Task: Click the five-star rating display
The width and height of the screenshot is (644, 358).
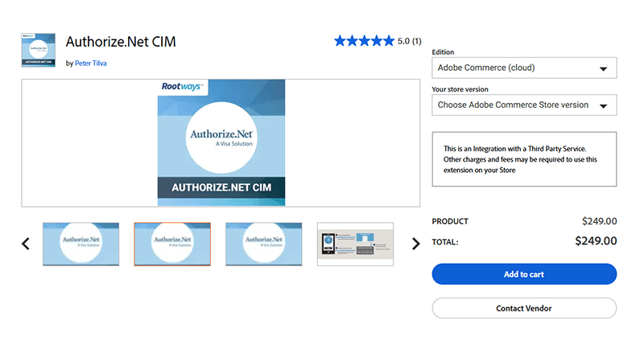Action: pyautogui.click(x=364, y=41)
